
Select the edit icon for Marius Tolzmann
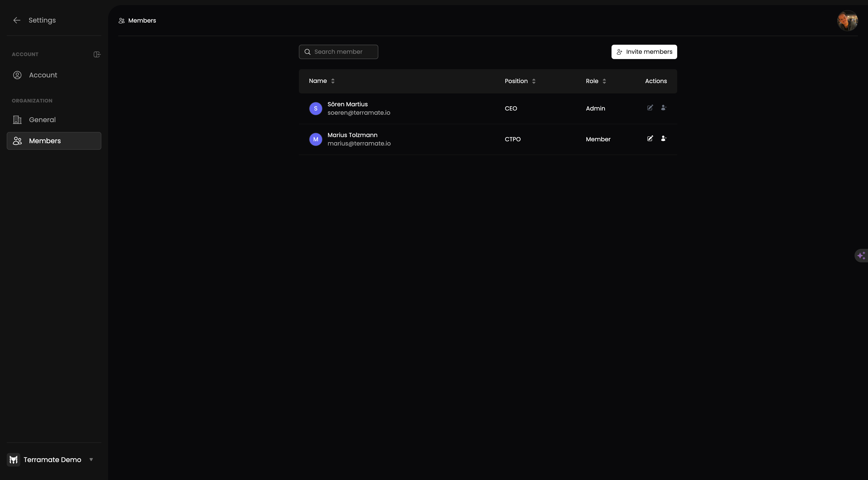tap(650, 138)
